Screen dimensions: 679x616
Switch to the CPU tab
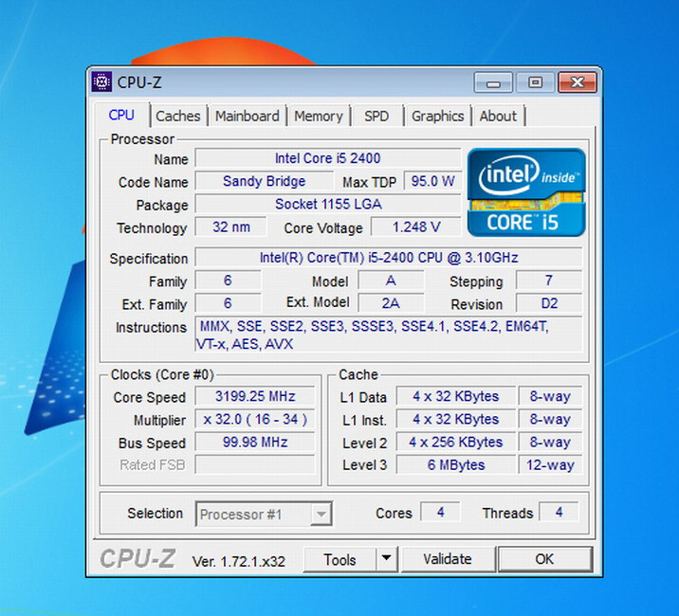(121, 116)
